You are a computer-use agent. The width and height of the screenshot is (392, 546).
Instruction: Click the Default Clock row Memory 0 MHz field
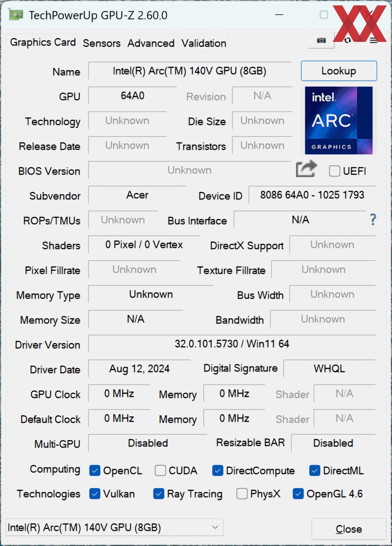pos(234,418)
